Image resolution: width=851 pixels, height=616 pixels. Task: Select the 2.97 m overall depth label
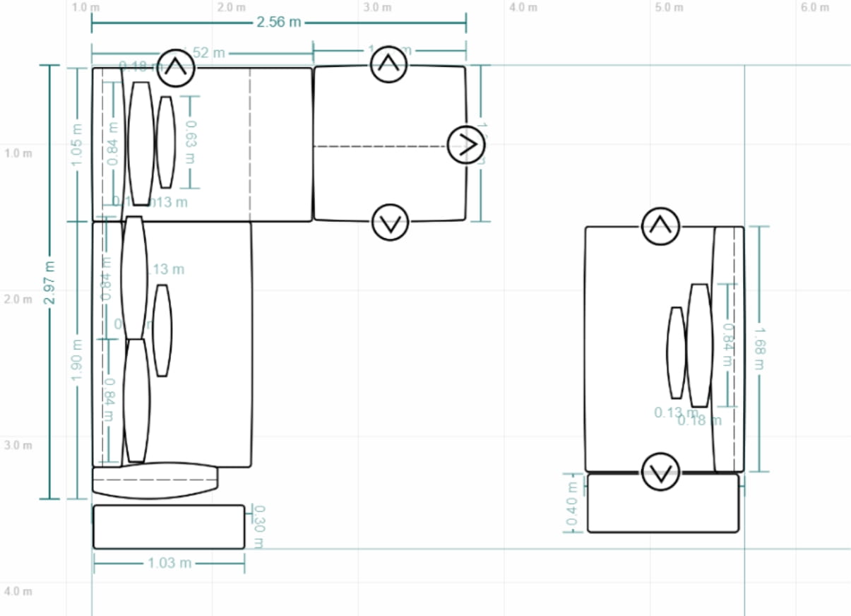[49, 283]
